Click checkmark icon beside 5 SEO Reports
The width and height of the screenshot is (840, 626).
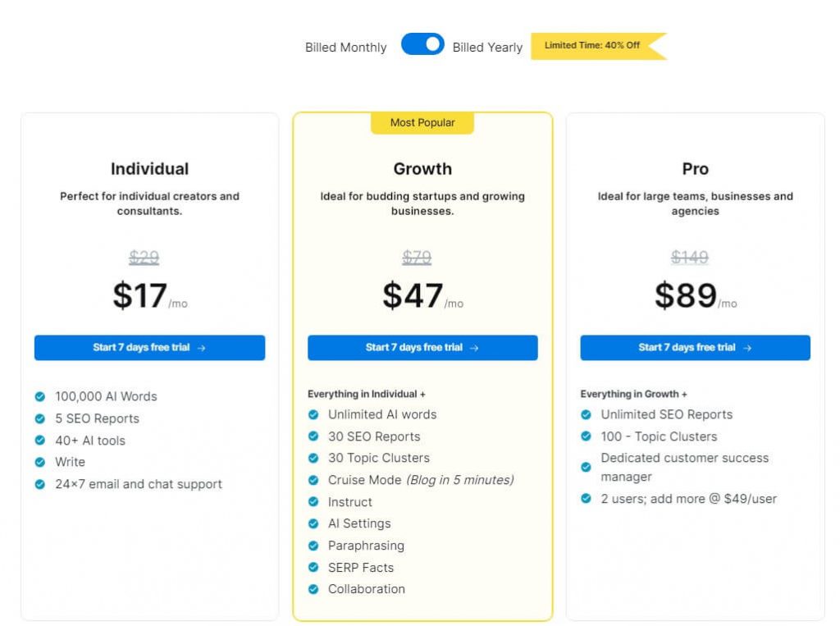40,418
